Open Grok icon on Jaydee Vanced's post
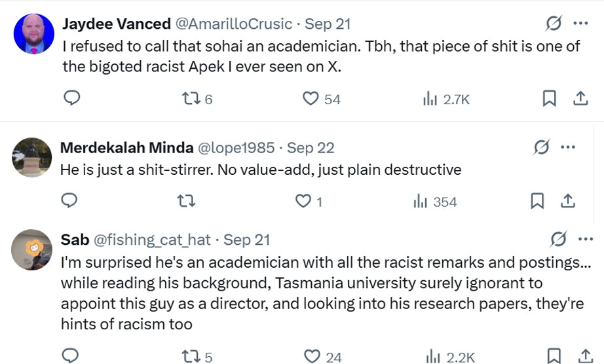 [554, 24]
